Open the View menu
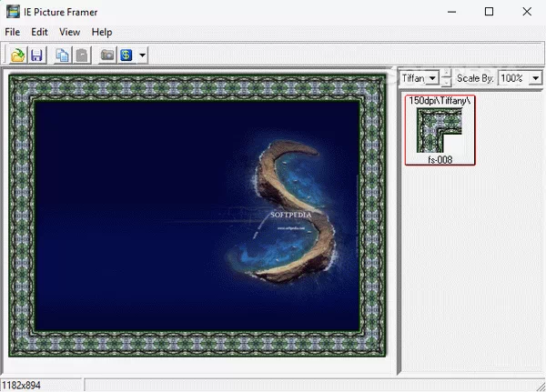This screenshot has width=546, height=392. 70,32
